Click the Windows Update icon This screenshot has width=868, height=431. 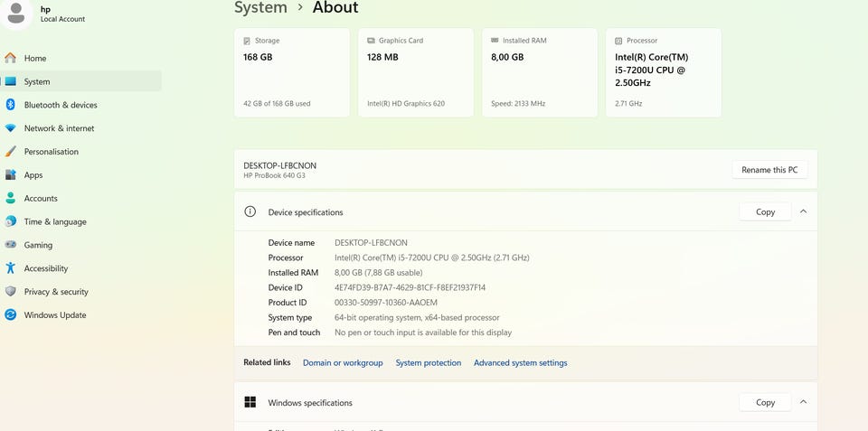coord(11,315)
